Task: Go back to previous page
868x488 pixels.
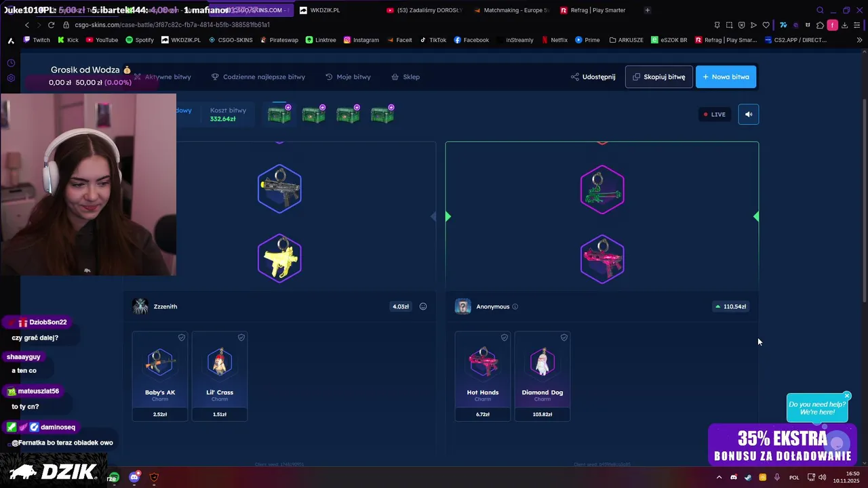Action: pyautogui.click(x=27, y=25)
